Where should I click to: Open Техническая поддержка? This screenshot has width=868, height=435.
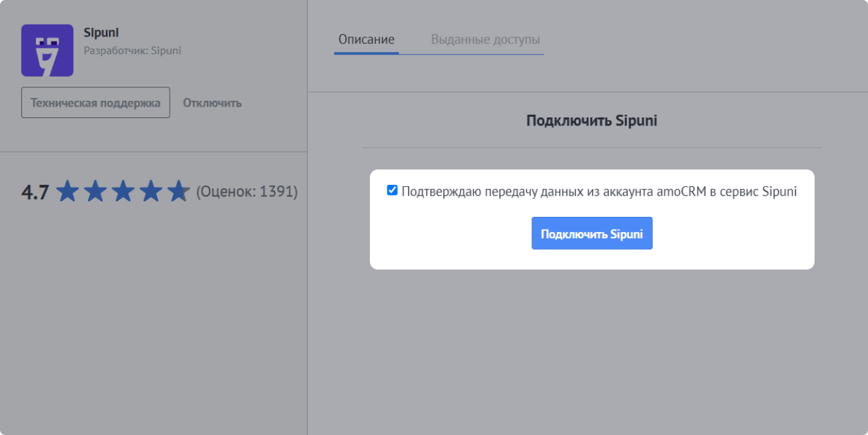(x=95, y=103)
